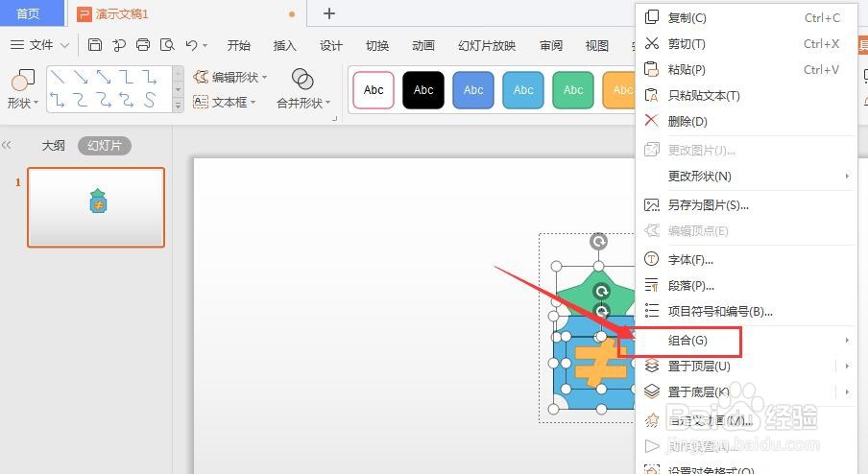Click the Send to back layers icon
This screenshot has width=868, height=474.
(x=652, y=391)
